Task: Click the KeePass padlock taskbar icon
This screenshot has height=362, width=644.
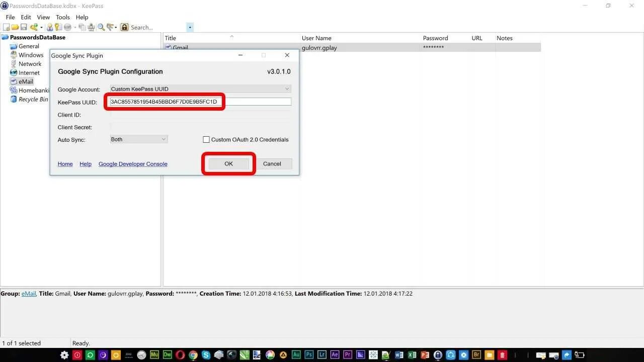Action: click(x=438, y=355)
